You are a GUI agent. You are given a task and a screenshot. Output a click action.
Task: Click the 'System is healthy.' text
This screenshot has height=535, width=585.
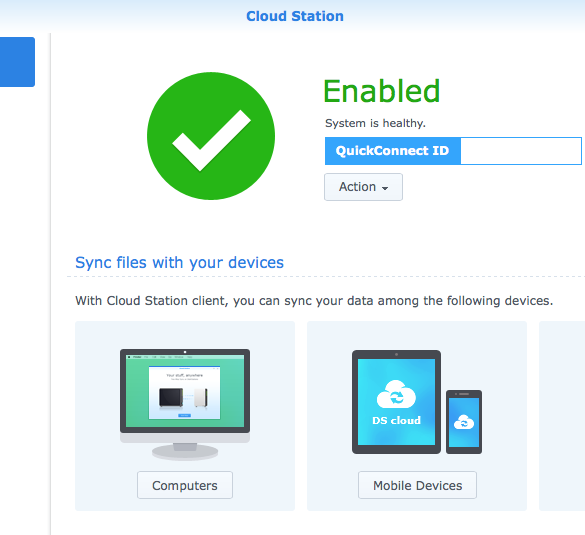click(x=375, y=123)
